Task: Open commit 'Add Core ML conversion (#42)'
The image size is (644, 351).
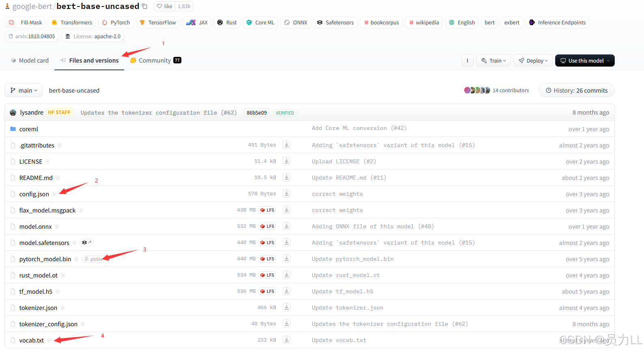Action: (x=359, y=128)
